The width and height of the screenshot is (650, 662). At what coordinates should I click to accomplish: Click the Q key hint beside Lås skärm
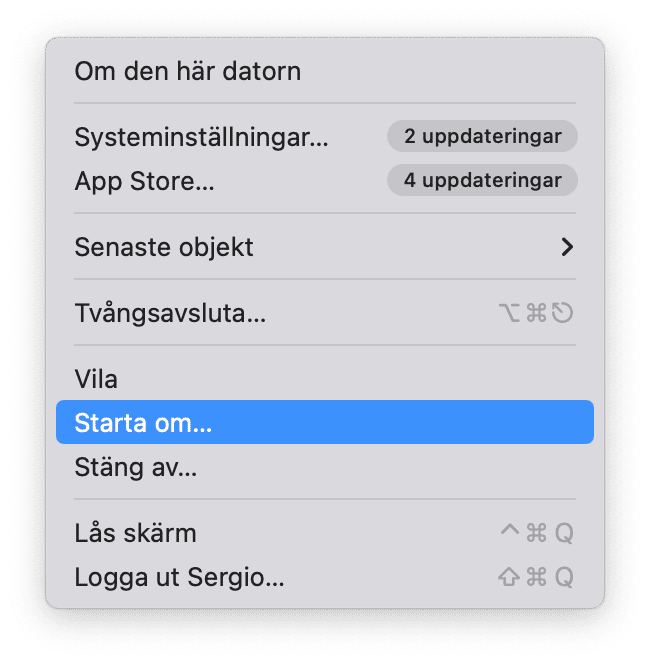[x=564, y=533]
